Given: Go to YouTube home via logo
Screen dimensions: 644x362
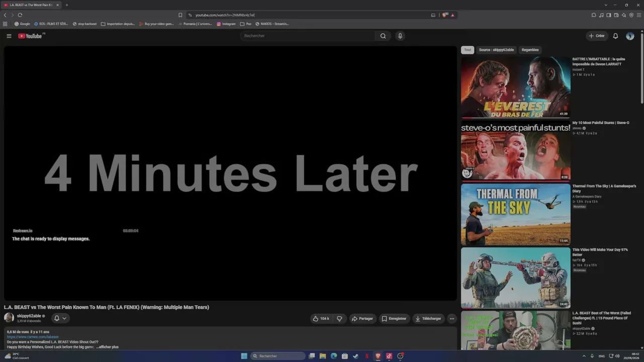Looking at the screenshot, I should tap(31, 36).
